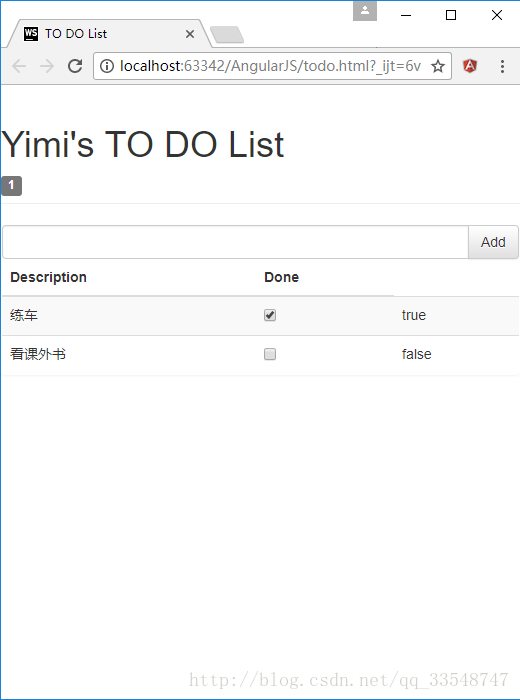Click the Add button
Screen dimensions: 520x700
click(493, 242)
